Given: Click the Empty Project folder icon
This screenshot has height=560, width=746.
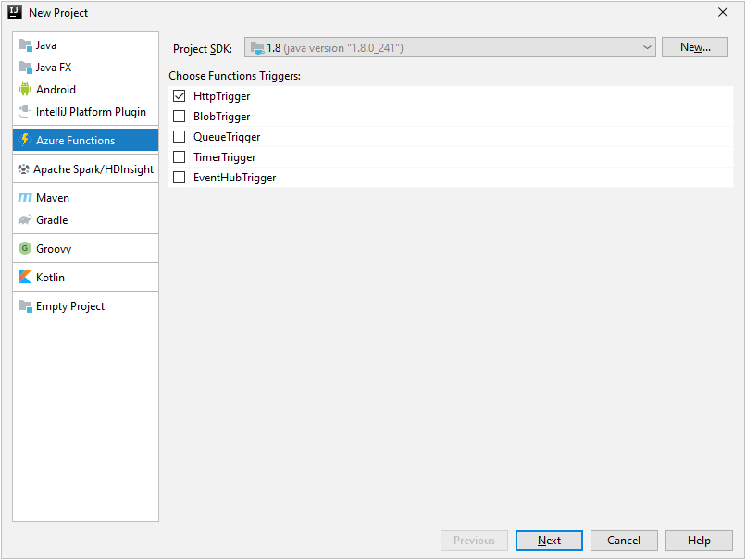Looking at the screenshot, I should coord(25,305).
